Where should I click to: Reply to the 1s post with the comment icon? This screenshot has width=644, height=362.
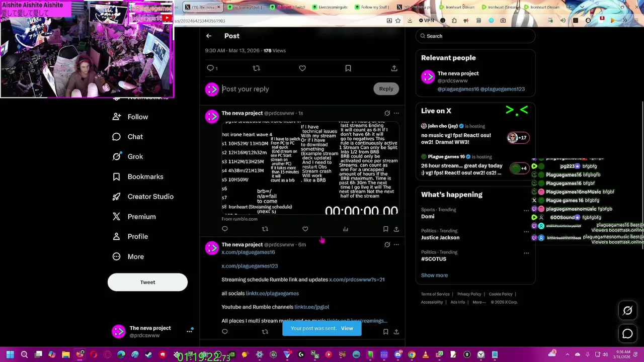click(x=225, y=229)
